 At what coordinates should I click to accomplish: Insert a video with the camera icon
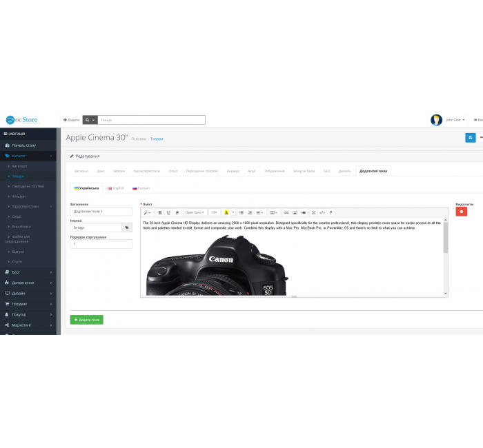click(304, 212)
